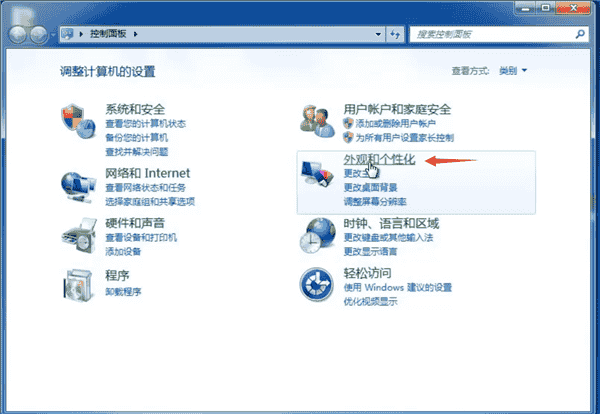Screen dimensions: 600x414
Task: Open the 外观和个性化 heading link
Action: (378, 159)
